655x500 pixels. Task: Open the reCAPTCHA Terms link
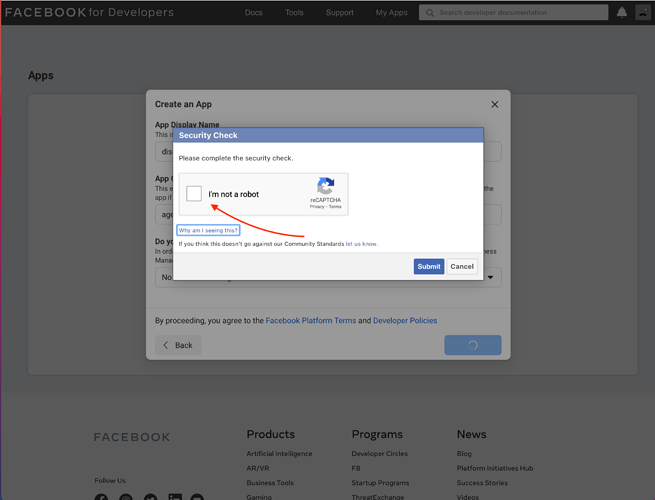(335, 206)
